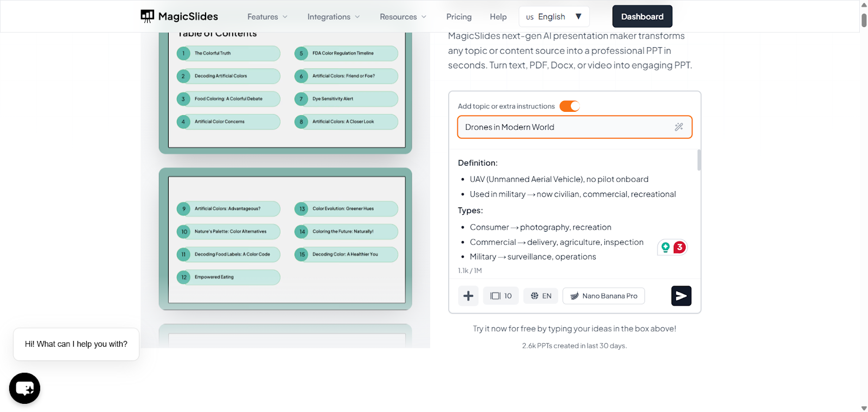Click the '1.1k / 1M' character counter
This screenshot has width=868, height=412.
coord(470,271)
